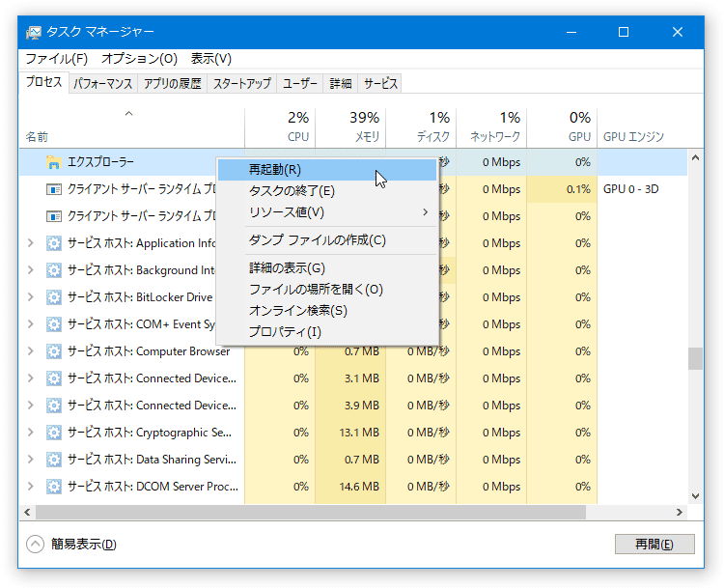
Task: Click the gear icon for Computer Browser service
Action: [53, 351]
